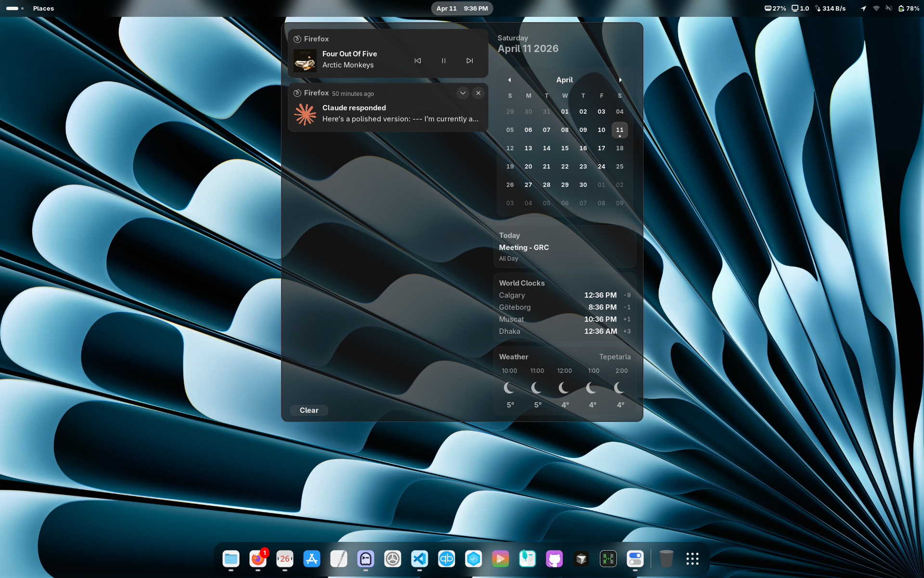This screenshot has height=578, width=924.
Task: Open the Claude responded notification
Action: [388, 108]
